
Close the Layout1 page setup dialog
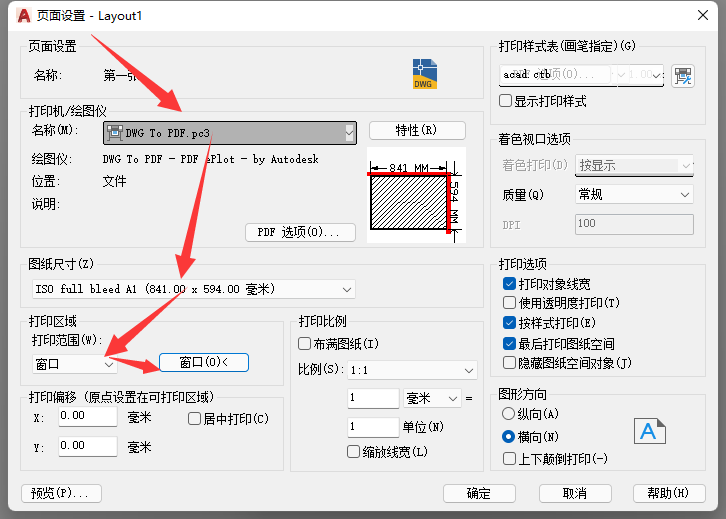[703, 15]
